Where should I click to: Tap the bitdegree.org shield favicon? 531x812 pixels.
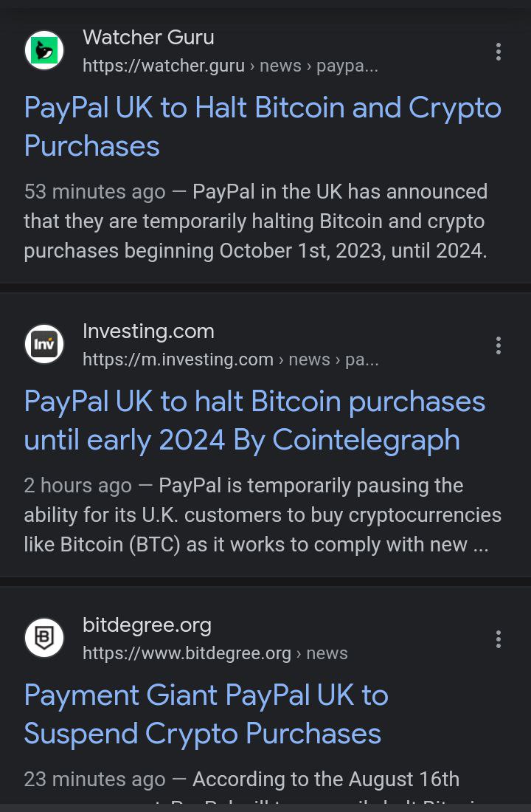pyautogui.click(x=44, y=638)
